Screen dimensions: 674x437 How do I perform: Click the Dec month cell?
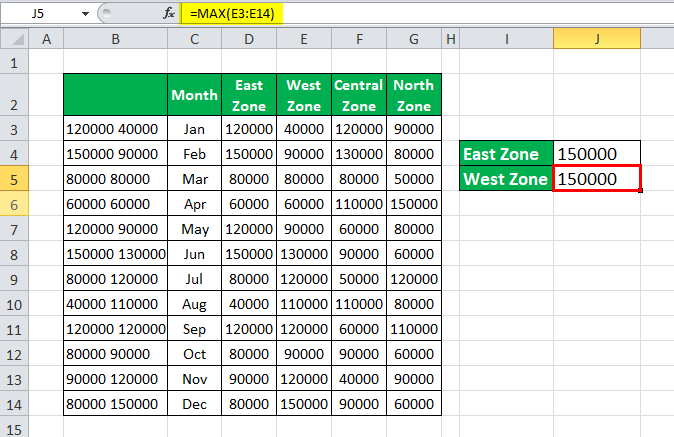(194, 403)
